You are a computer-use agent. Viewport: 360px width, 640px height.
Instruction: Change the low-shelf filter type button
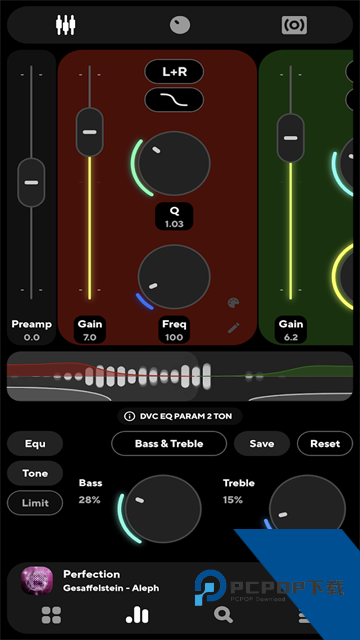tap(174, 100)
